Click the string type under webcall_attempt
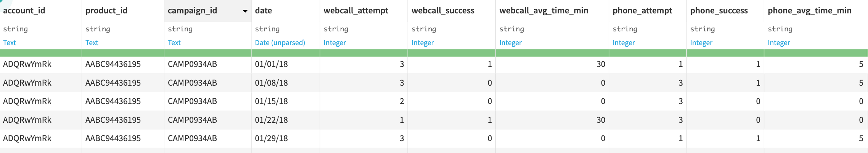Image resolution: width=868 pixels, height=153 pixels. coord(336,29)
